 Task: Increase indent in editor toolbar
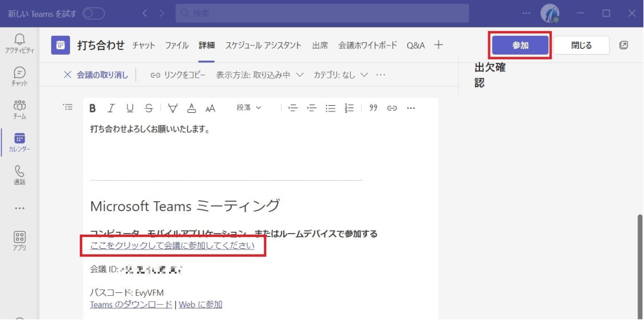(312, 108)
